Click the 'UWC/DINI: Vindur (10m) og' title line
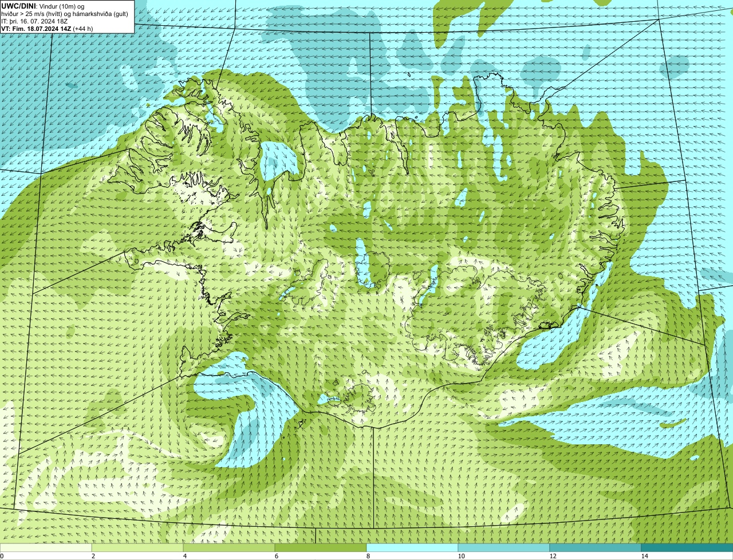The image size is (733, 560). 43,6
